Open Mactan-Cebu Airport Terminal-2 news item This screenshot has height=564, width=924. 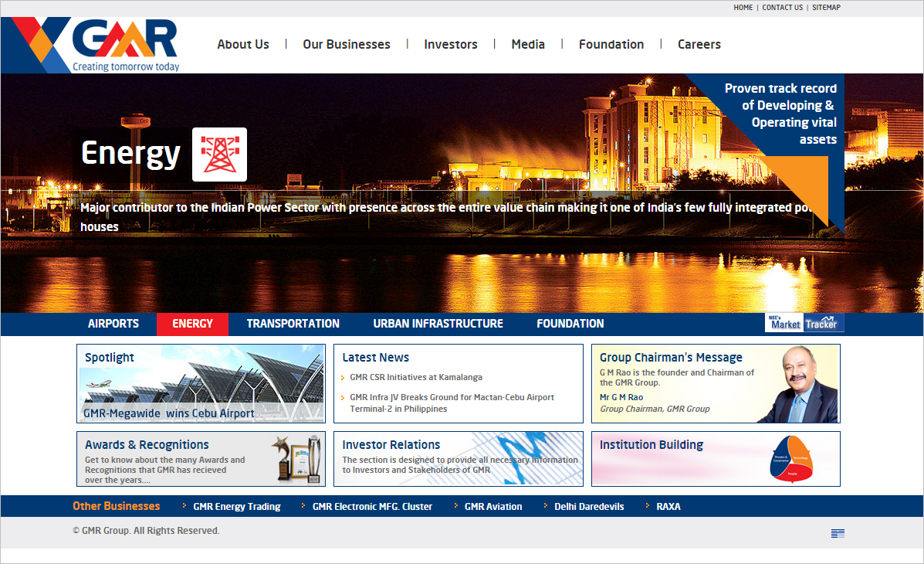[x=452, y=403]
